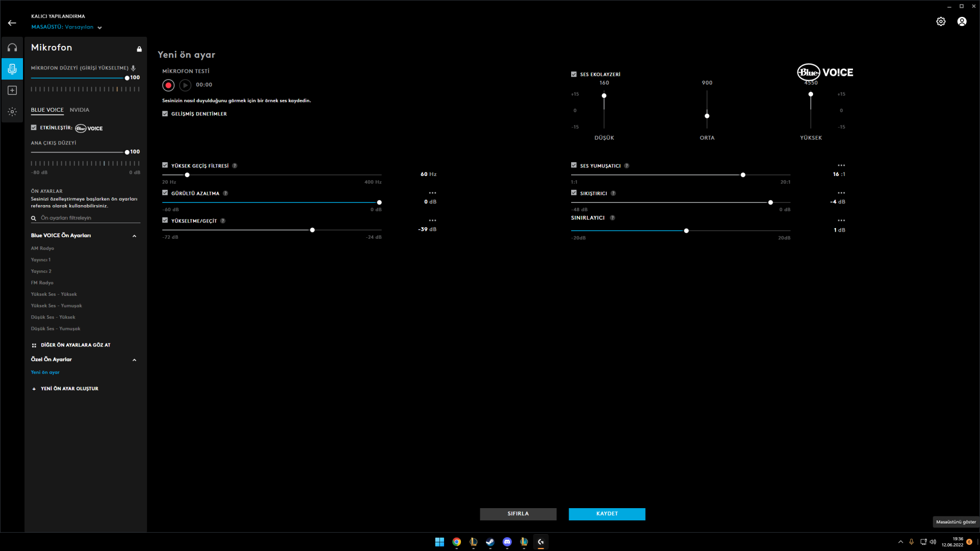This screenshot has width=980, height=551.
Task: Click the help icon next to Yüksek Geçiş Filtresi
Action: [x=235, y=166]
